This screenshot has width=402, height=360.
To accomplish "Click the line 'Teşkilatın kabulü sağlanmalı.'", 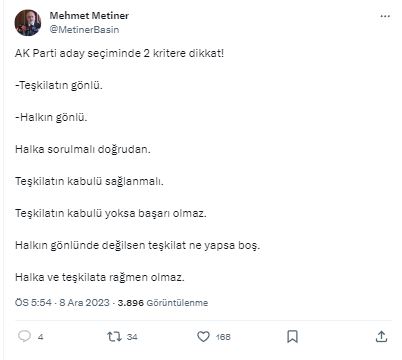I will click(89, 181).
